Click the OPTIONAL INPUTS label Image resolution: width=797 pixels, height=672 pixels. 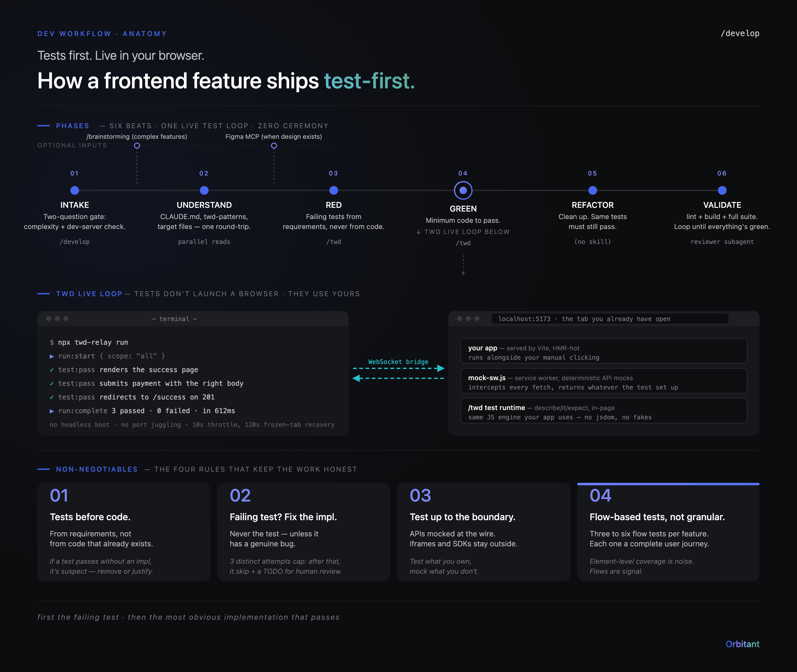pyautogui.click(x=72, y=145)
